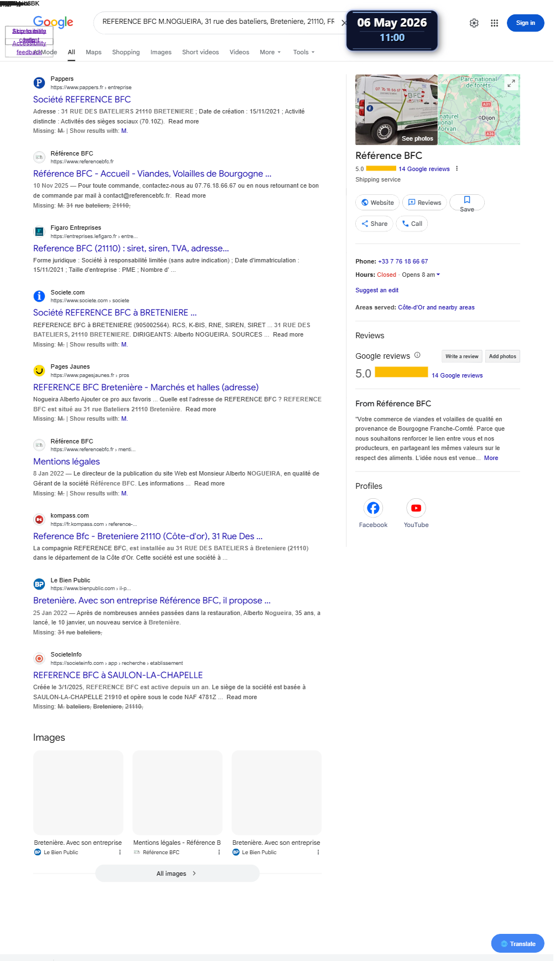
Task: Expand opening hours 'Opens 8 am'
Action: [x=421, y=275]
